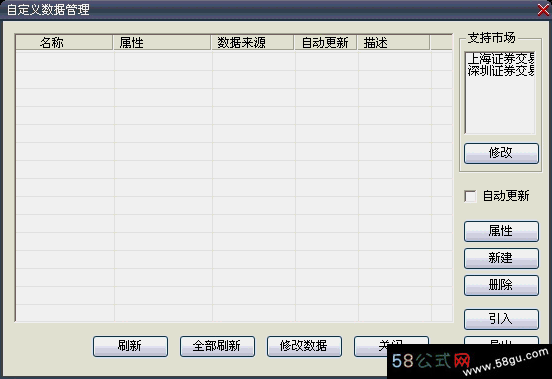Viewport: 552px width, 379px height.
Task: Click the 刷新 button
Action: [x=130, y=346]
